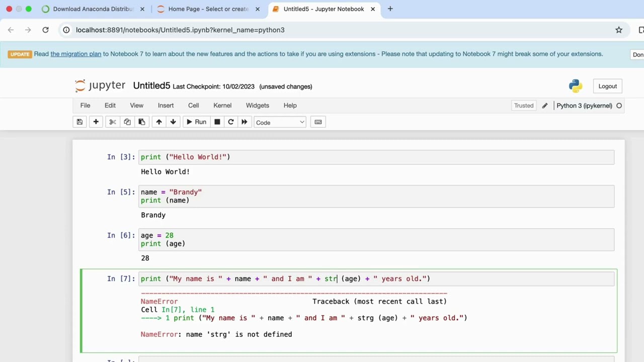This screenshot has height=362, width=644.
Task: Click the Brandy output text
Action: (153, 215)
